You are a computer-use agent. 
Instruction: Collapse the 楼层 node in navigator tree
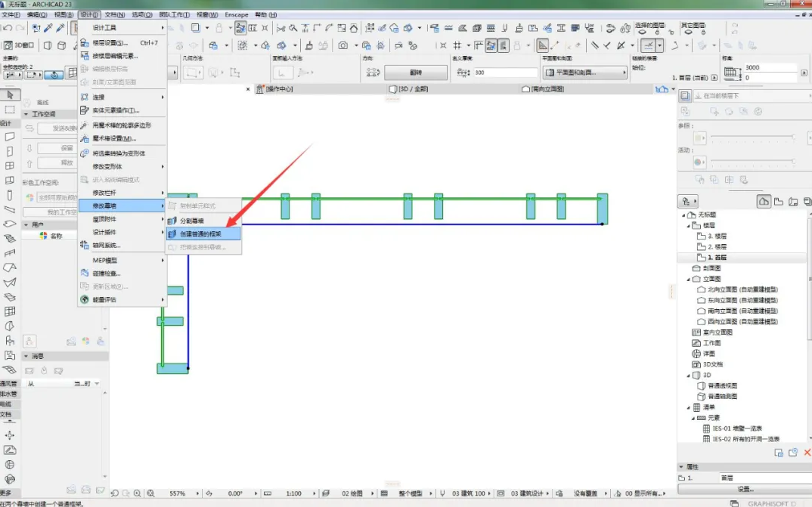(x=689, y=226)
